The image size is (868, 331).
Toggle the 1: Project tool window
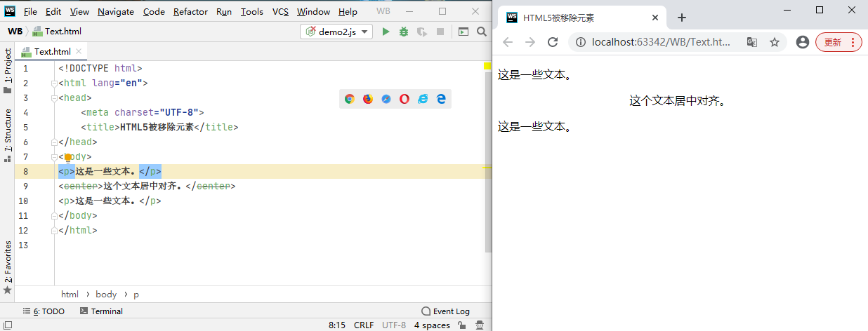pyautogui.click(x=8, y=70)
